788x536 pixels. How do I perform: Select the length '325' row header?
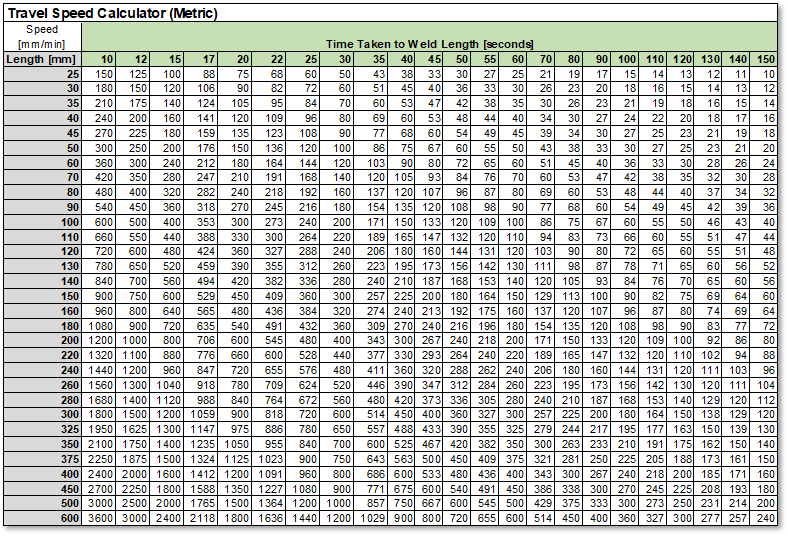click(x=42, y=430)
